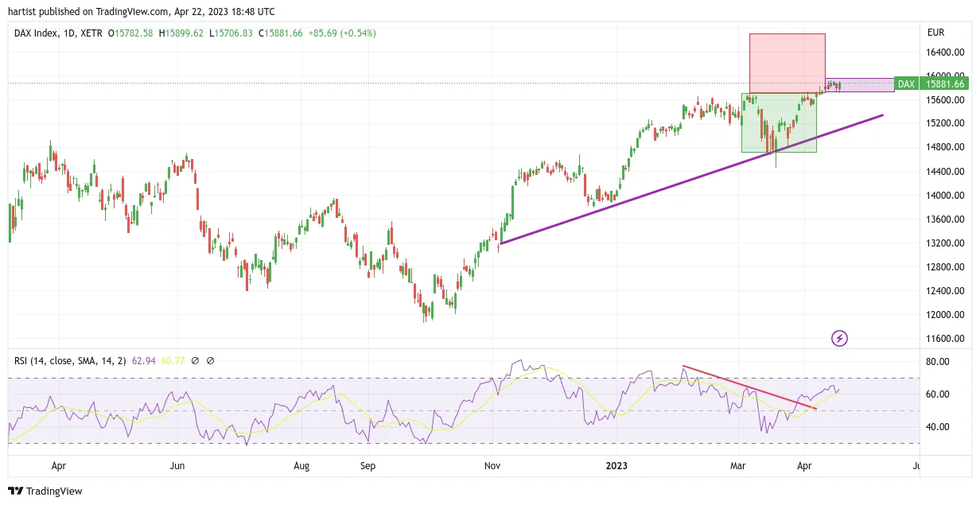Click the TradingView.com published header text
980x505 pixels.
click(142, 12)
